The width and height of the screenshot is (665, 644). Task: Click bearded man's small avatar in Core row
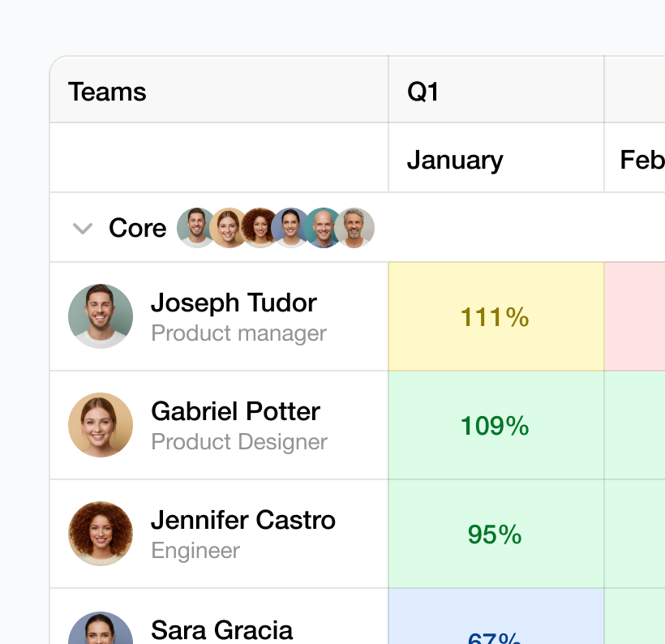tap(195, 228)
